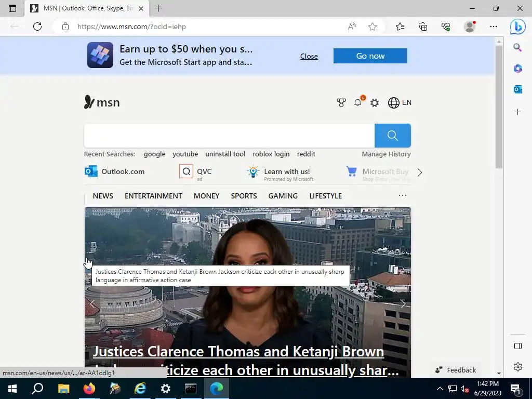Open the Read aloud icon in address bar

[352, 26]
